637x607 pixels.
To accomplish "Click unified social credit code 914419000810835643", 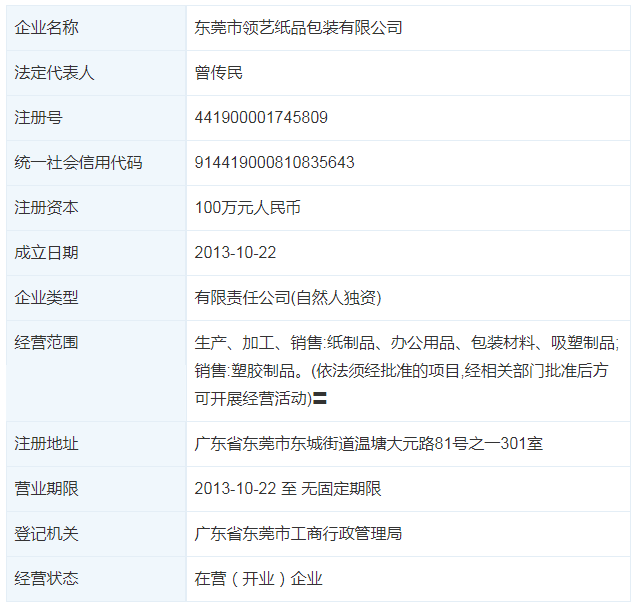I will click(274, 163).
